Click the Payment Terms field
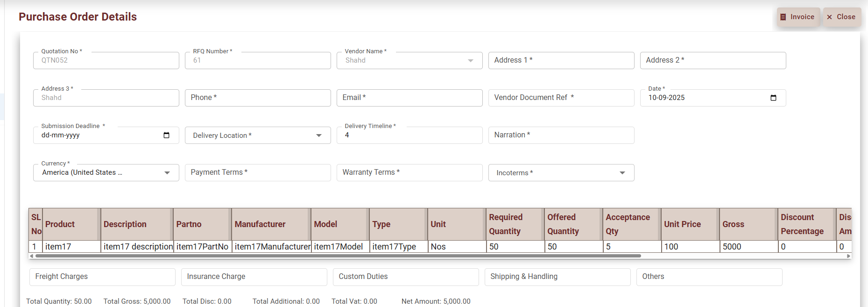Screen dimensions: 868x307 point(257,172)
